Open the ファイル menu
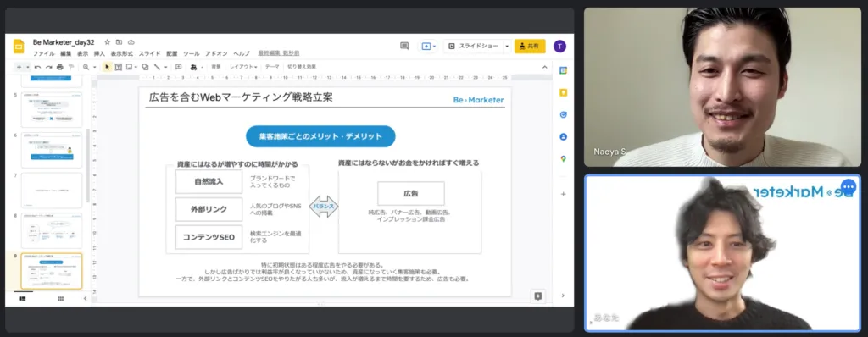Screen dimensions: 868x337 (44, 53)
